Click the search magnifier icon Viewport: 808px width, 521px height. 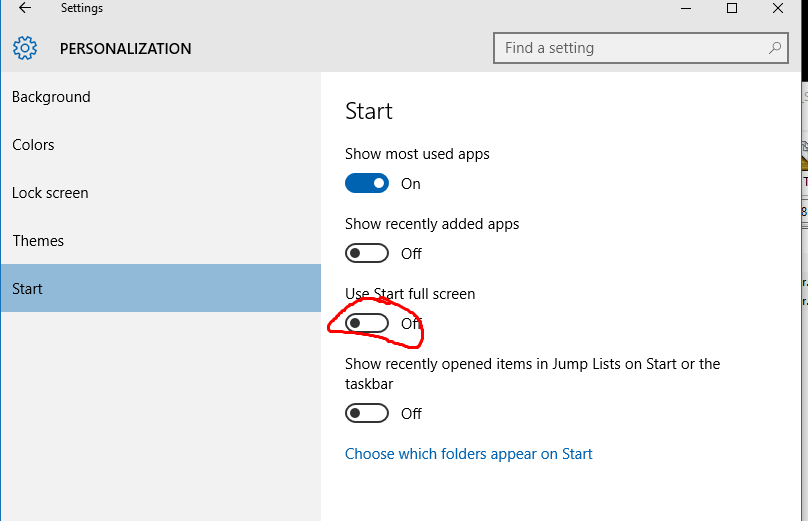pyautogui.click(x=775, y=48)
